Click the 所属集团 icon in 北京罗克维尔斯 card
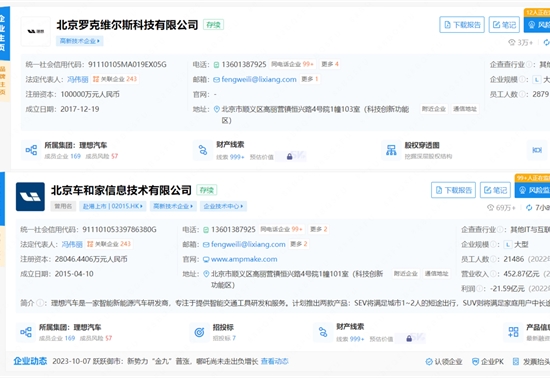 tap(31, 150)
